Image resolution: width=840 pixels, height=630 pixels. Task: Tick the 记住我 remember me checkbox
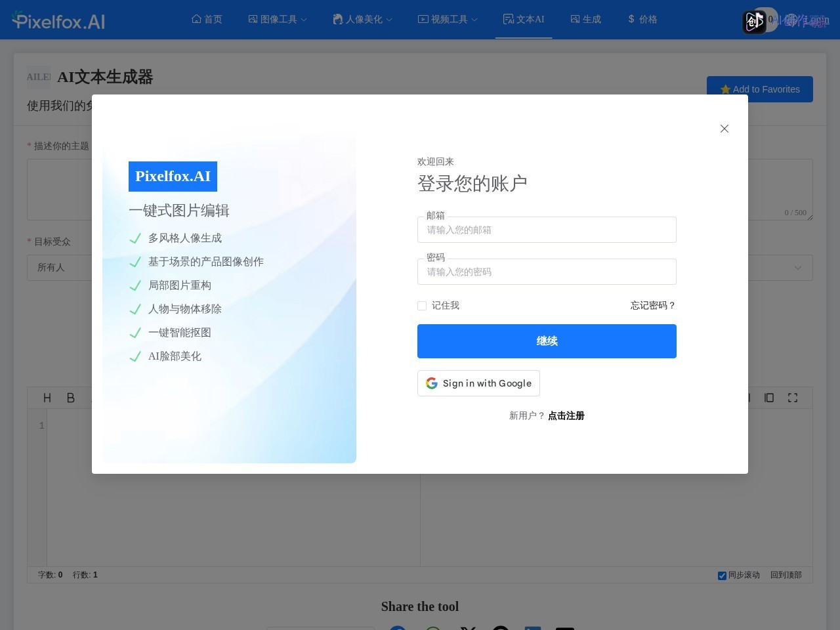coord(422,306)
